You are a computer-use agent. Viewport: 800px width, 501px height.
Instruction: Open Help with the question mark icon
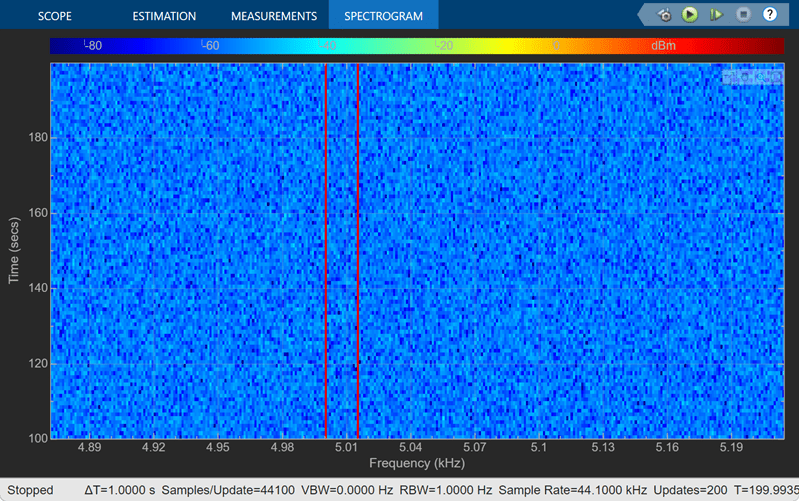[x=769, y=14]
